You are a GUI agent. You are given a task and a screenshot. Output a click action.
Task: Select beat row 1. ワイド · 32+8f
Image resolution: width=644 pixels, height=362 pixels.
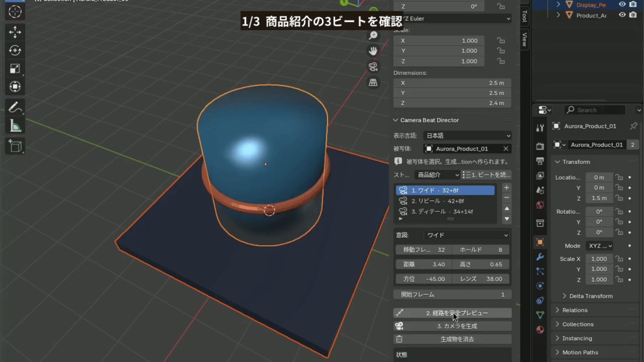(x=445, y=190)
